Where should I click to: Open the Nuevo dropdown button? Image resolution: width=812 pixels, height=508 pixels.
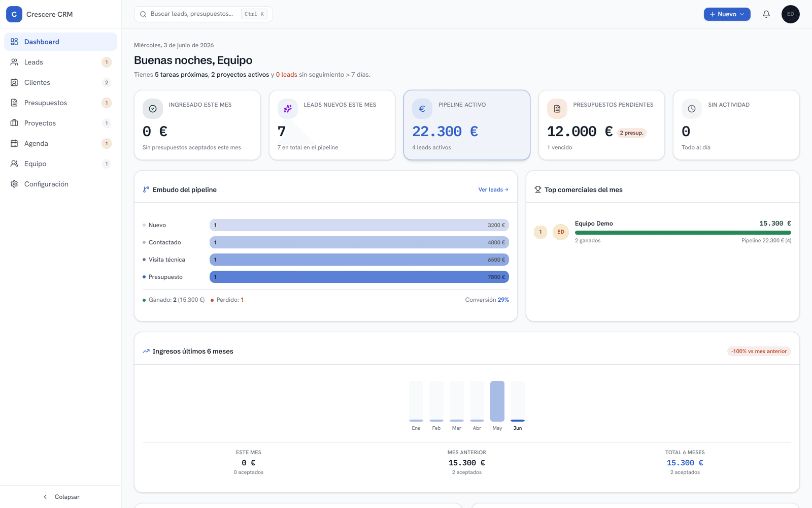tap(727, 14)
